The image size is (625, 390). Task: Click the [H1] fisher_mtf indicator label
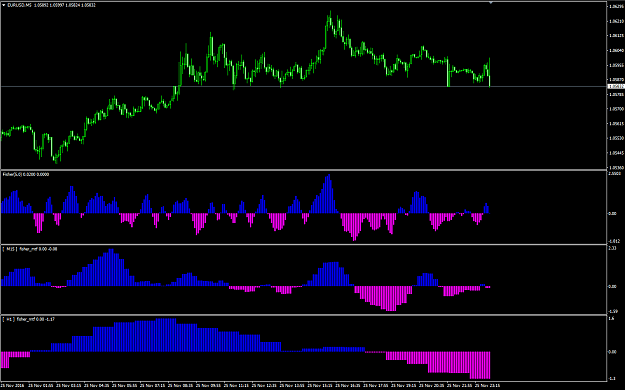click(x=29, y=319)
